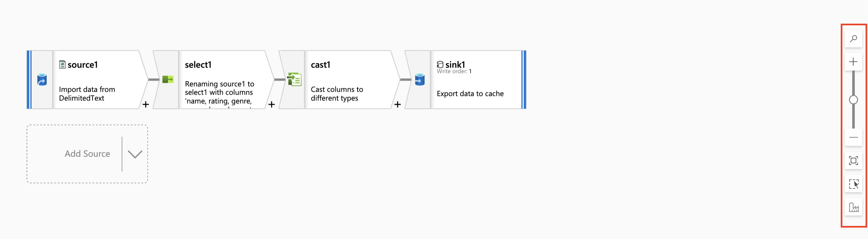This screenshot has height=239, width=868.
Task: Open the canvas search tool
Action: pos(853,39)
